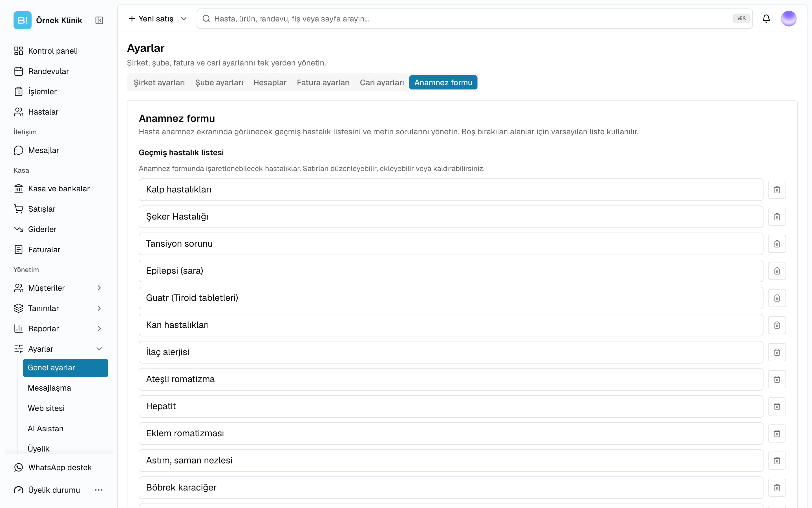Viewport: 812px width, 508px height.
Task: Switch to Şirket ayarları tab
Action: pos(159,82)
